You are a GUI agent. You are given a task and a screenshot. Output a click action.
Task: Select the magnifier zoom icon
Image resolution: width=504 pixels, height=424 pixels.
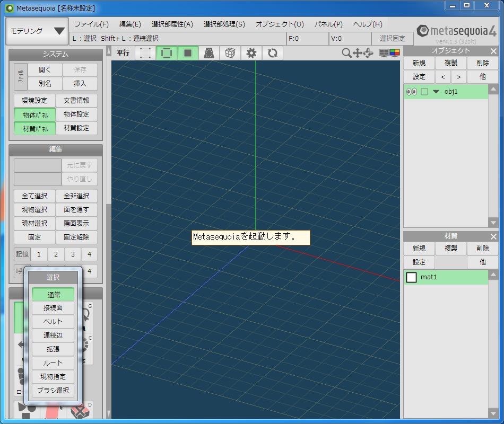click(346, 52)
